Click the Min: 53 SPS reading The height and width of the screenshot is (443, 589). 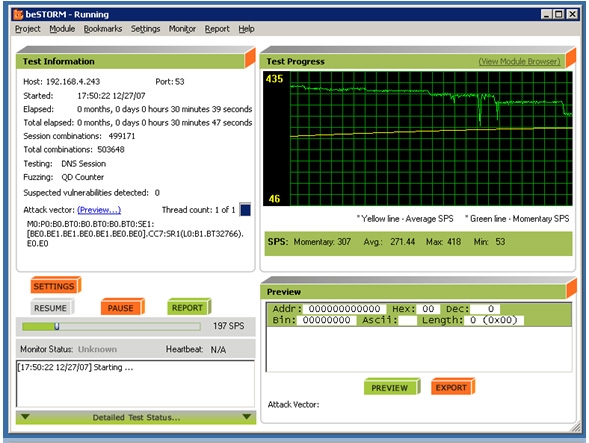coord(489,242)
